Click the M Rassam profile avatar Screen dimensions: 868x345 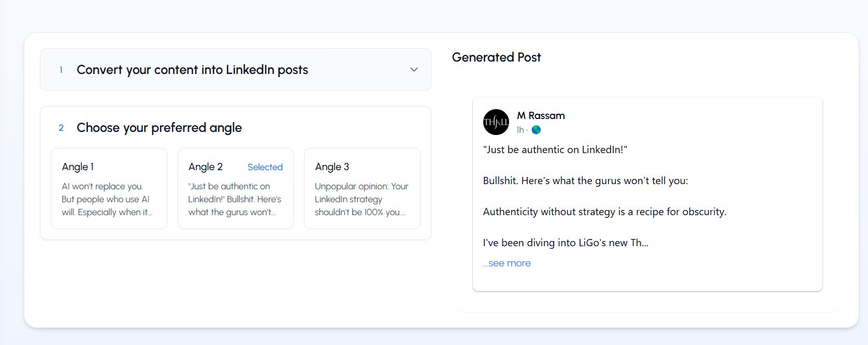496,122
